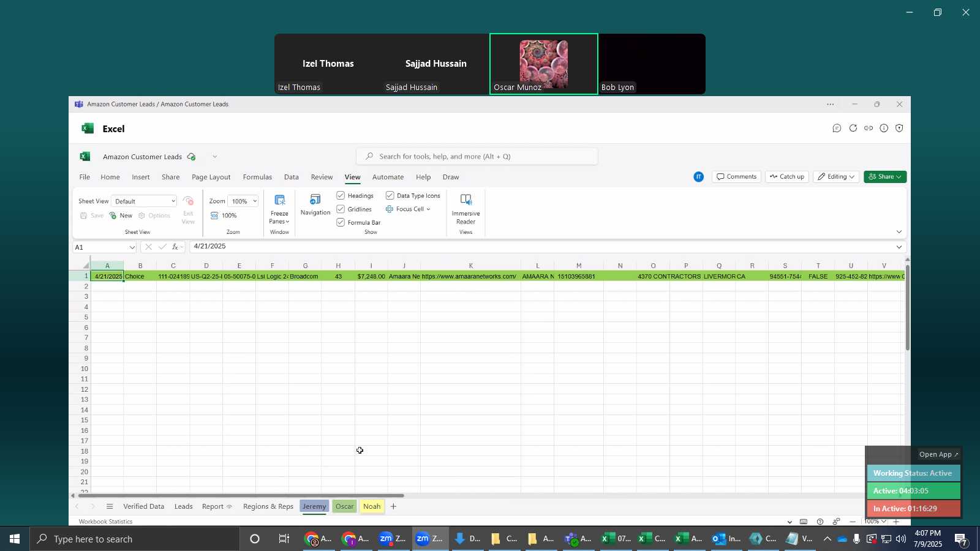The image size is (980, 551).
Task: Open the Verified Data sheet
Action: (x=144, y=506)
